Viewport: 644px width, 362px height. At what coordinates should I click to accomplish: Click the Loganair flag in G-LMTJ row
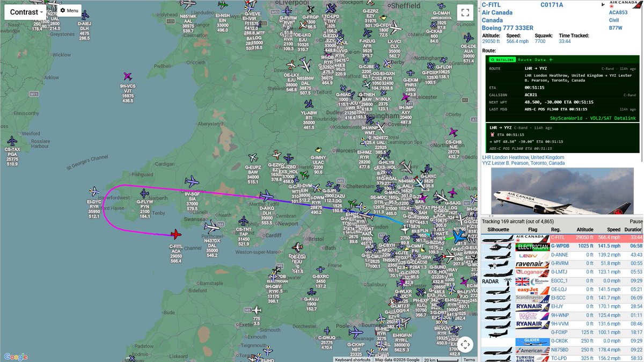(x=532, y=272)
